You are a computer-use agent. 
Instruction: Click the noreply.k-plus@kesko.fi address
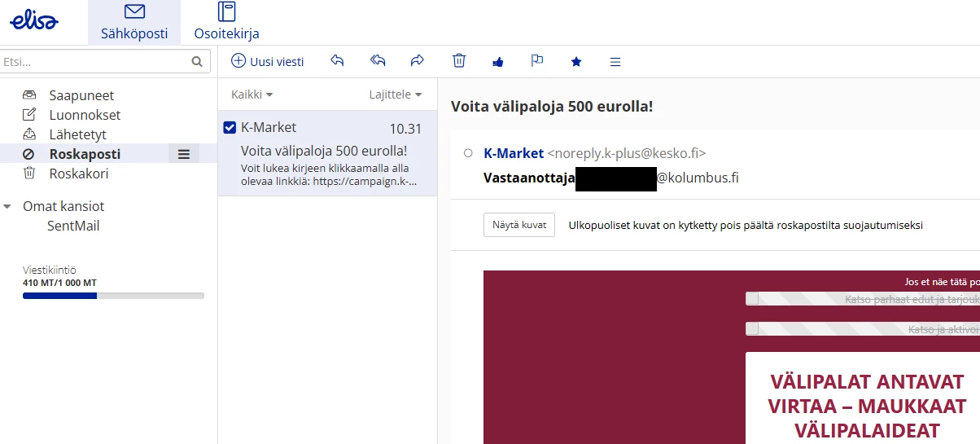pos(627,153)
